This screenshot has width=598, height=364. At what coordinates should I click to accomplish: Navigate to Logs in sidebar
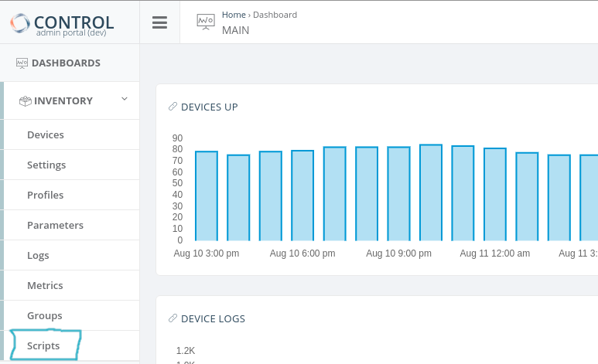pos(38,255)
